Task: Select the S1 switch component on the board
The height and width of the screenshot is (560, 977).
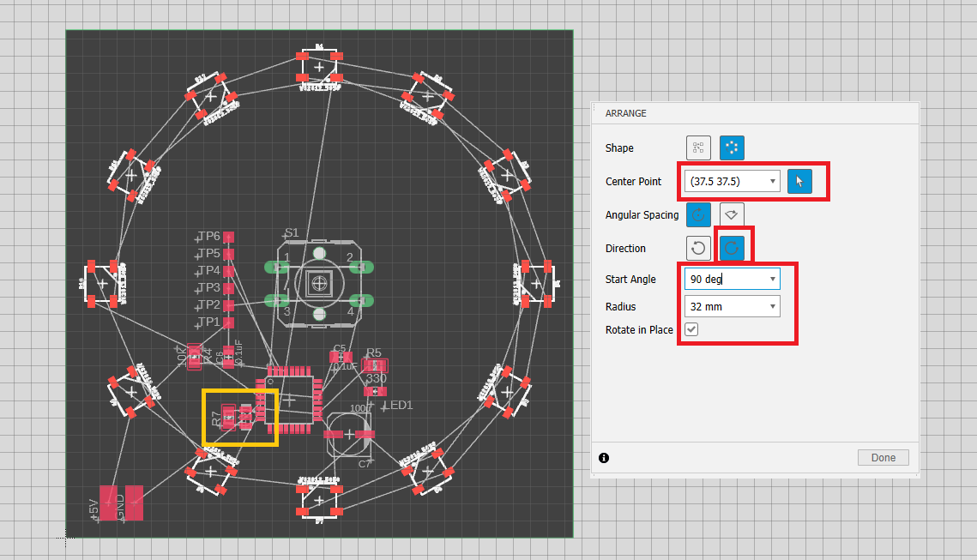Action: tap(320, 281)
